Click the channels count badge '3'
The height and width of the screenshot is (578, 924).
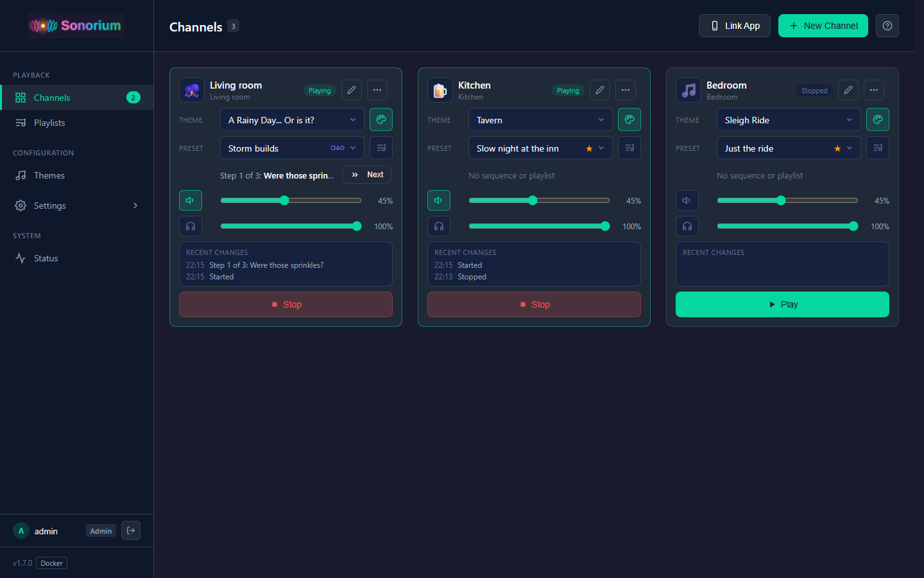pos(234,26)
